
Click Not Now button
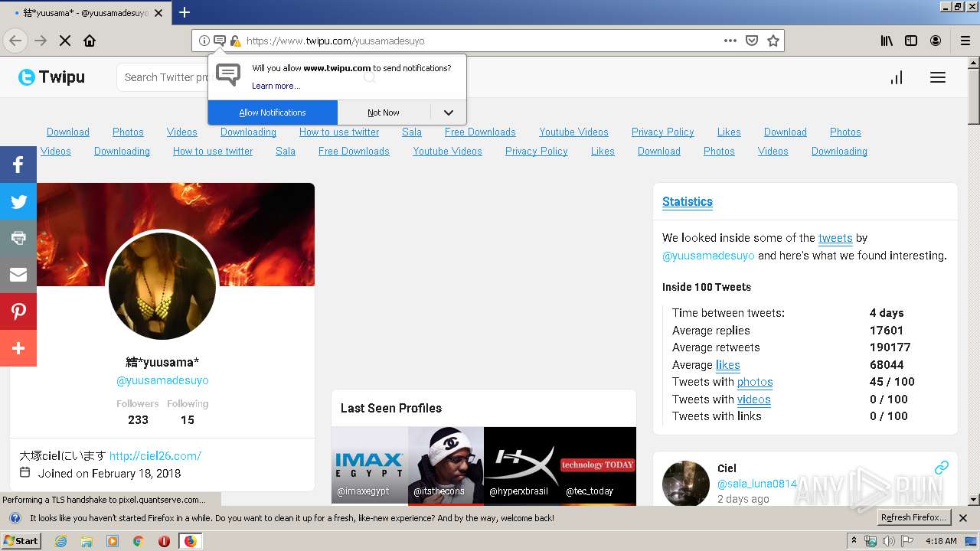coord(384,112)
